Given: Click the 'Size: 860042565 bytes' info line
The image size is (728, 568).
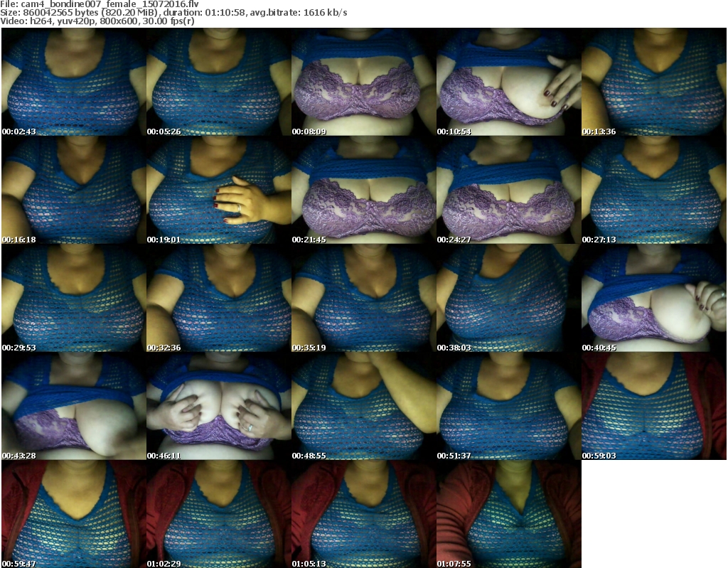Looking at the screenshot, I should point(173,13).
